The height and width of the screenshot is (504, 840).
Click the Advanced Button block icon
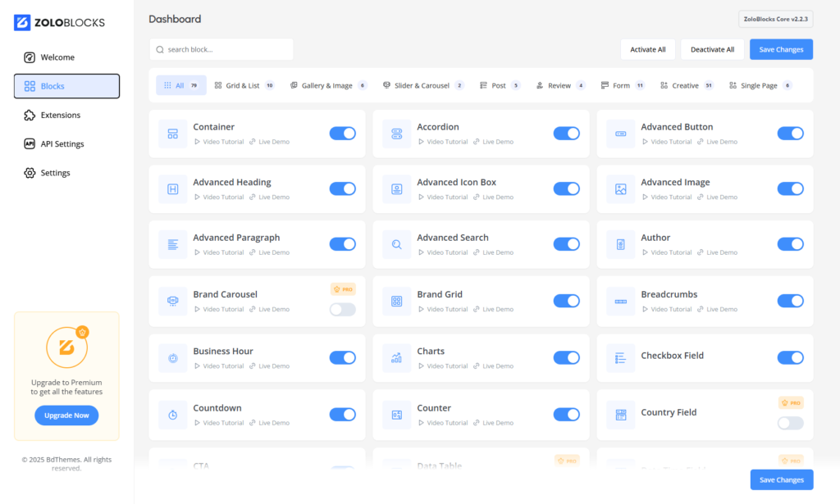coord(620,134)
